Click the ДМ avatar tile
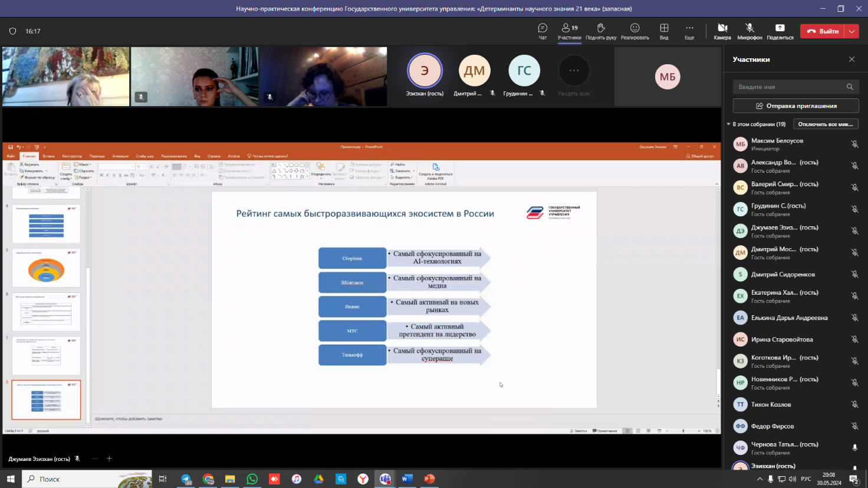The width and height of the screenshot is (868, 488). [475, 71]
